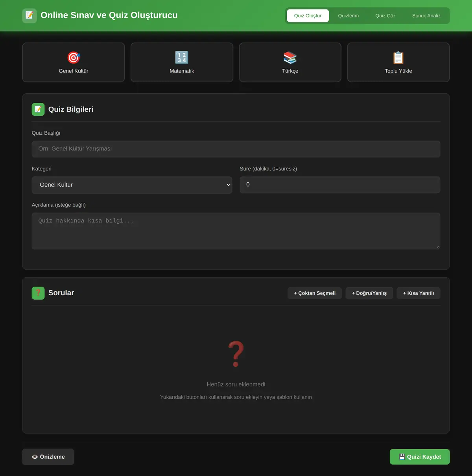
Task: Open the Quizlerim tab
Action: [348, 16]
